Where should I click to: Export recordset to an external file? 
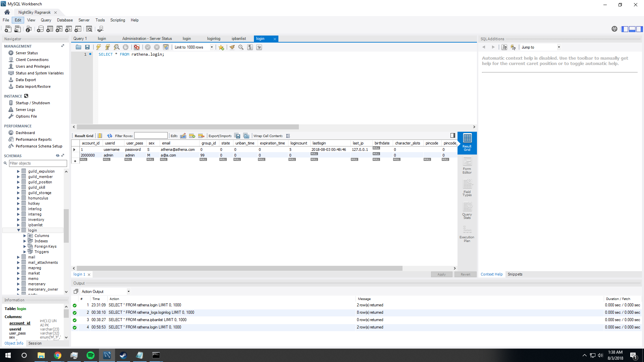coord(237,136)
